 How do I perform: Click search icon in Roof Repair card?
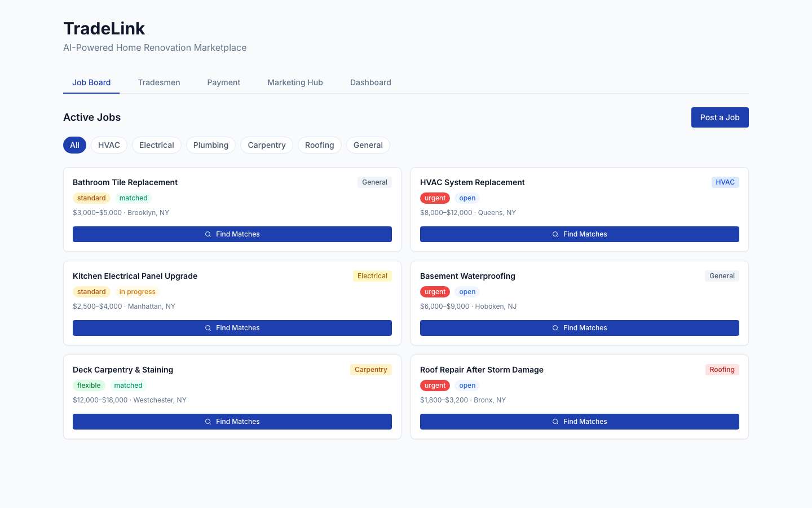(x=555, y=422)
